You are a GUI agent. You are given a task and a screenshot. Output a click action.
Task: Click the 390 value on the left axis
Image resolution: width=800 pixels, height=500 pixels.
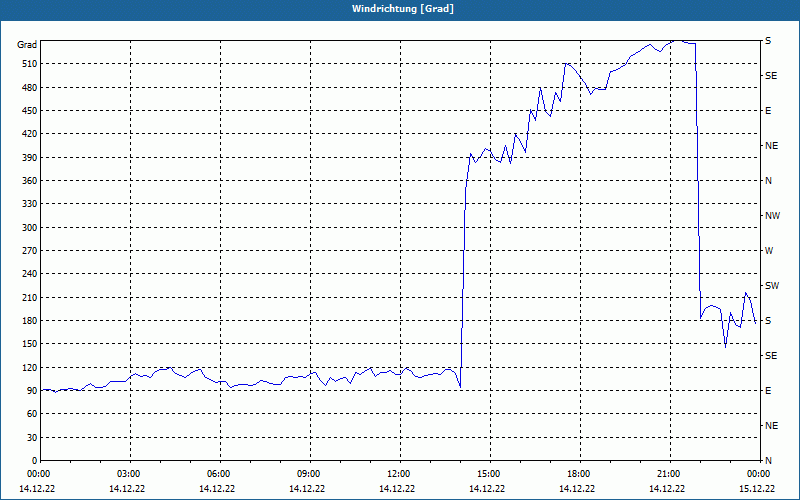point(30,158)
